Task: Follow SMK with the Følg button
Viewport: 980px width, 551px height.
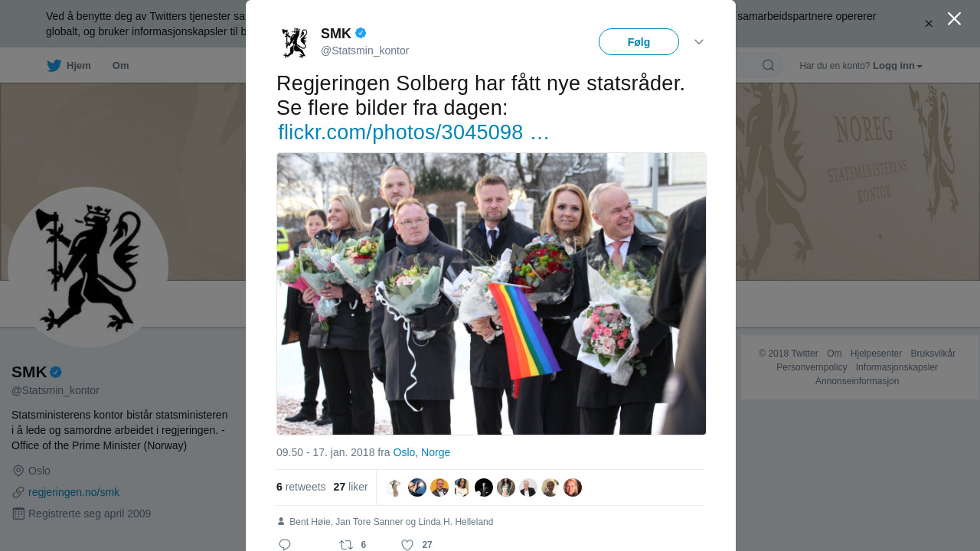Action: tap(639, 42)
